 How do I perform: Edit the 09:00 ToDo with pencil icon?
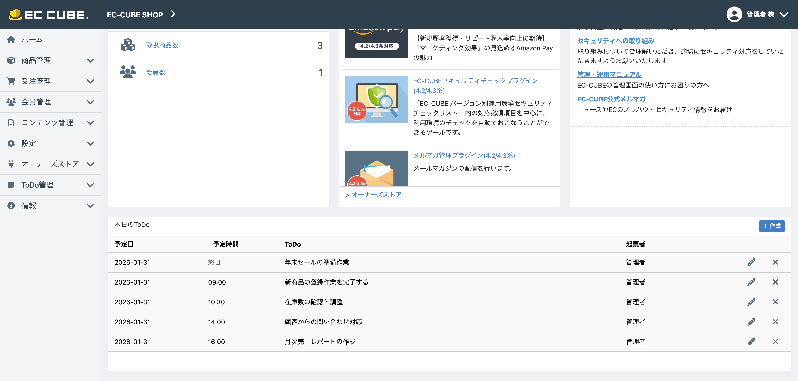click(751, 282)
